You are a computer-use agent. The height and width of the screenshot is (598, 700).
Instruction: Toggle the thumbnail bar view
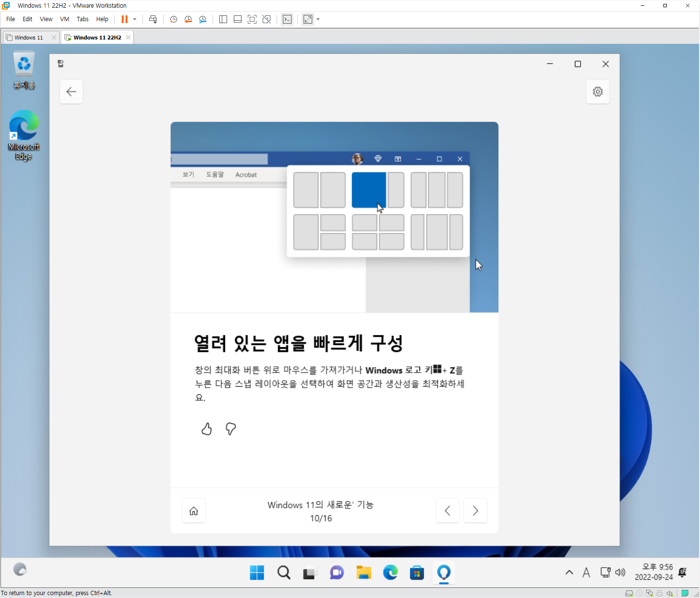[238, 19]
